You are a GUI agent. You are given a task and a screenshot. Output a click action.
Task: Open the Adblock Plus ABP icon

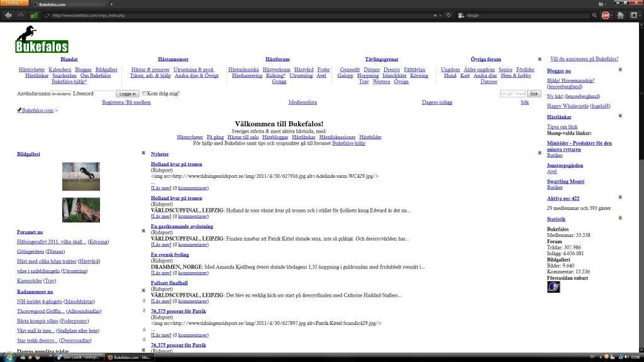coord(606,15)
